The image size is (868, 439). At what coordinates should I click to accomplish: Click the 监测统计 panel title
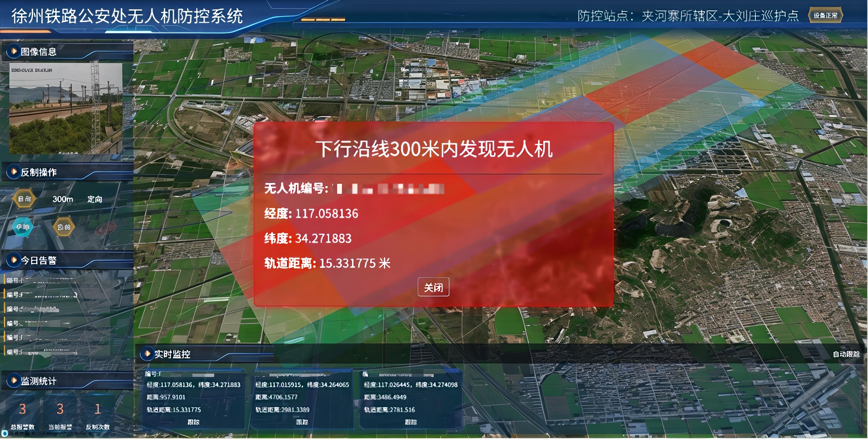(38, 381)
